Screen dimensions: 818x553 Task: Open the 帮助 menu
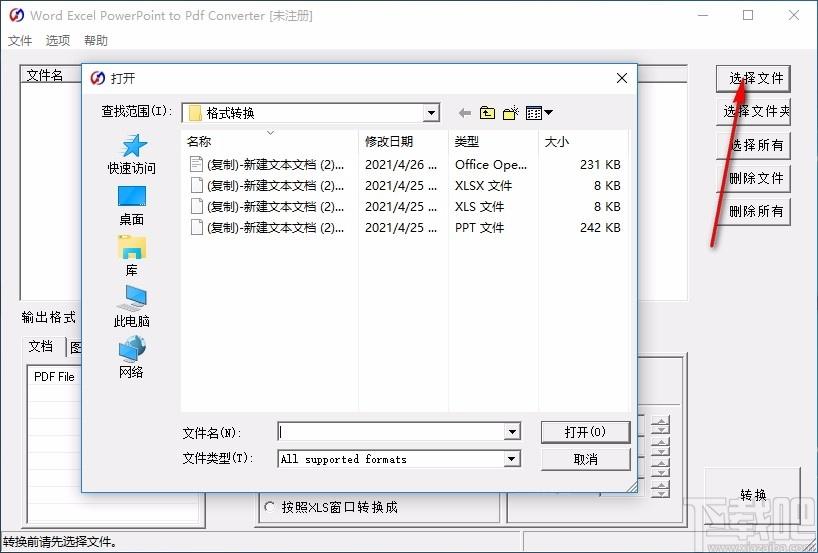[x=95, y=40]
